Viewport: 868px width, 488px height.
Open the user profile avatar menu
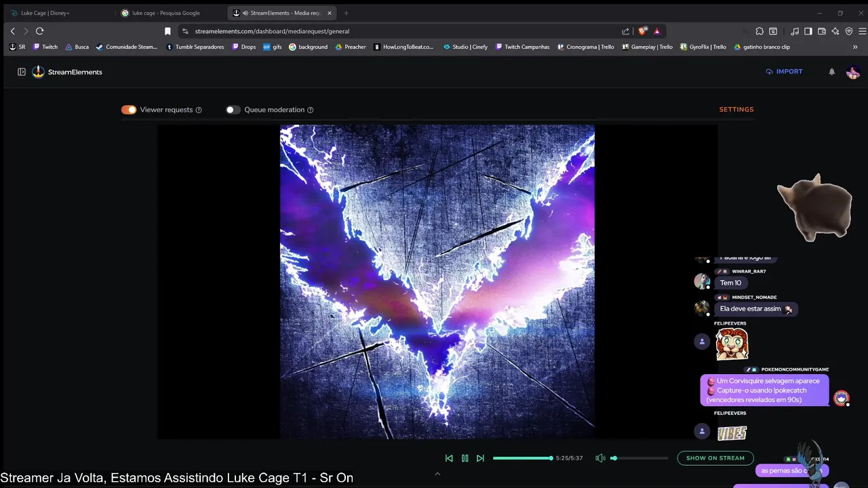click(x=853, y=72)
